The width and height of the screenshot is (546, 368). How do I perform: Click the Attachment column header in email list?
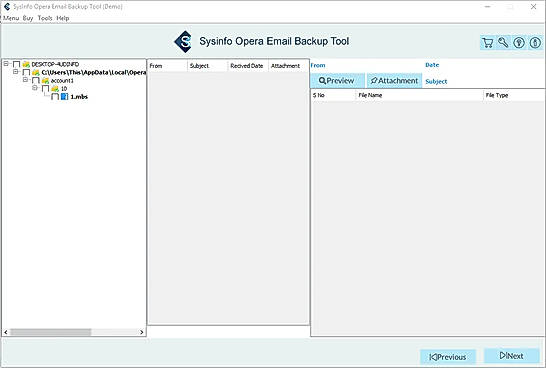coord(288,66)
